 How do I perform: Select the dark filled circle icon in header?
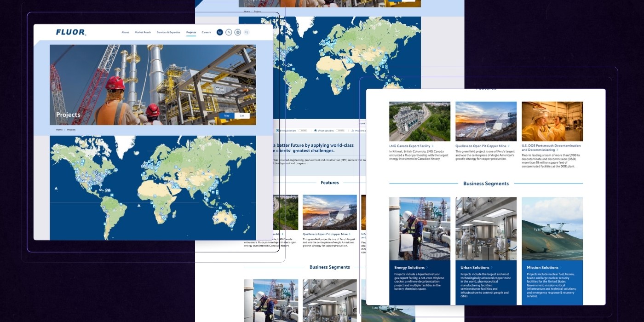pyautogui.click(x=220, y=32)
